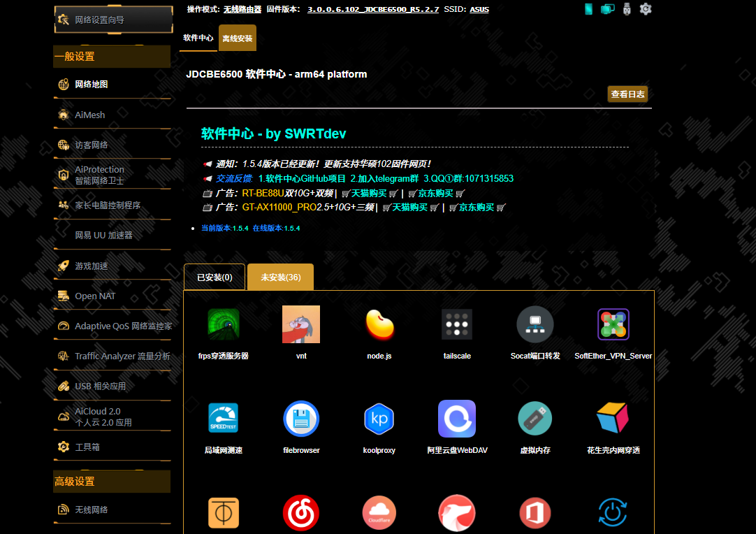Click the firmware version link
This screenshot has height=534, width=756.
tap(373, 9)
